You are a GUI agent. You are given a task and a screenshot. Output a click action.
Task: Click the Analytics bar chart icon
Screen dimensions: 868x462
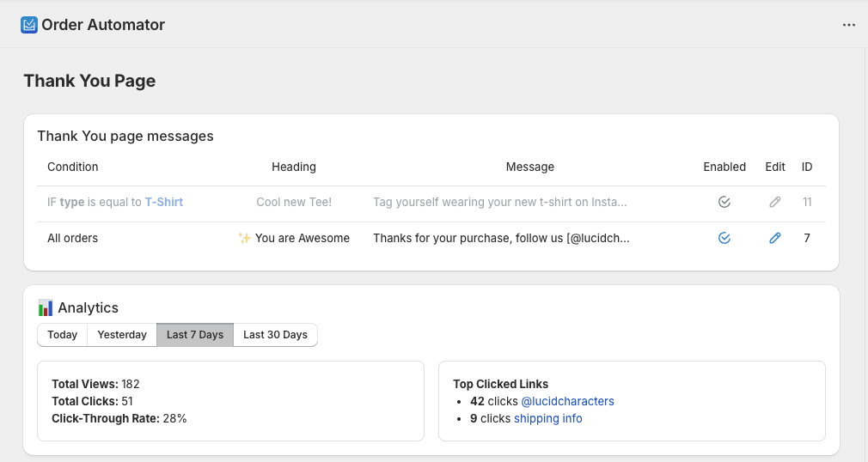tap(46, 307)
